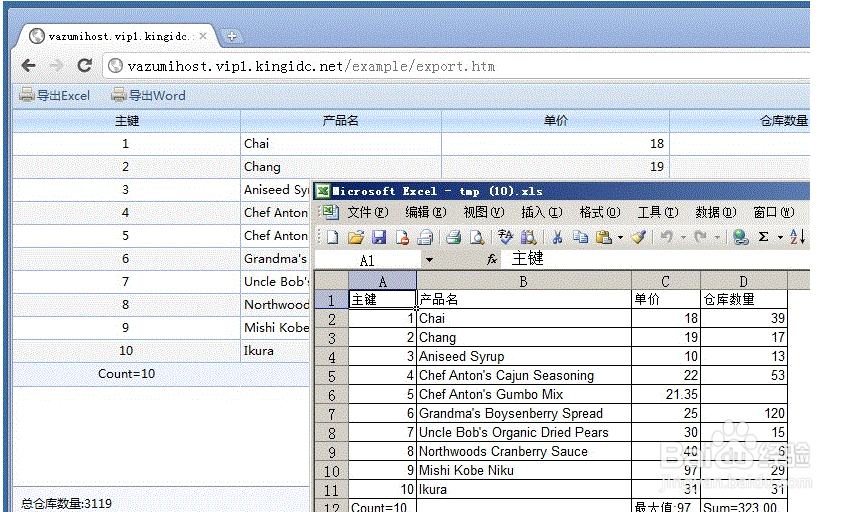
Task: Click the Save floppy disk icon in Excel
Action: 379,237
